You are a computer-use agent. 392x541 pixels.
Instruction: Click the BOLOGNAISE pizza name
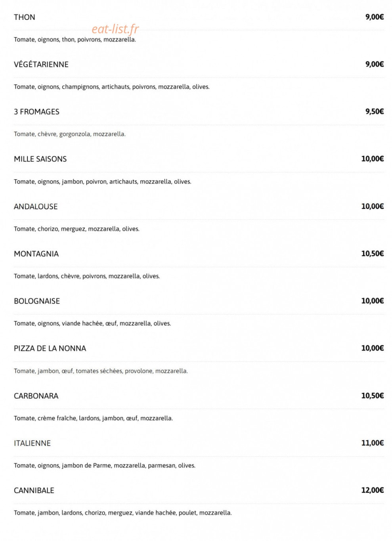tap(37, 301)
